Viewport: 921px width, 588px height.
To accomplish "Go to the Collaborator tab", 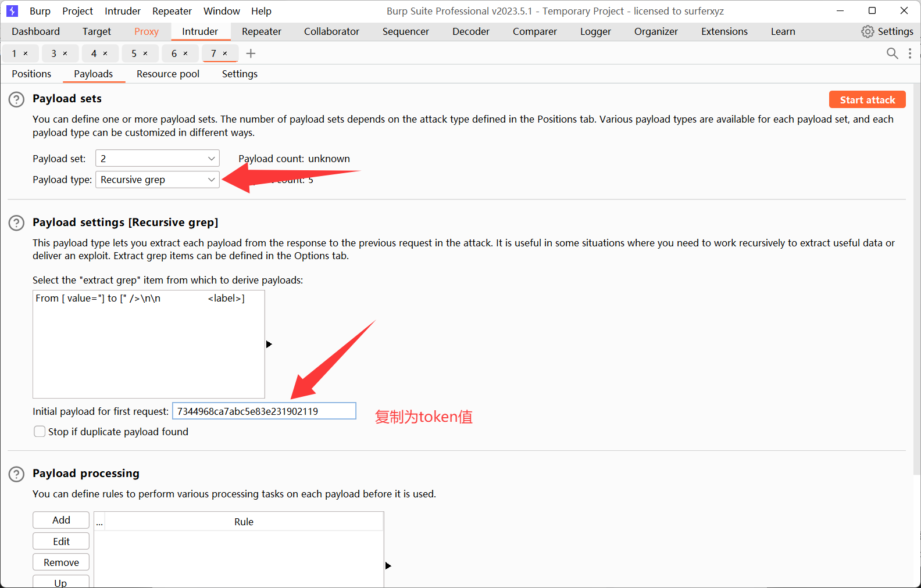I will [331, 31].
